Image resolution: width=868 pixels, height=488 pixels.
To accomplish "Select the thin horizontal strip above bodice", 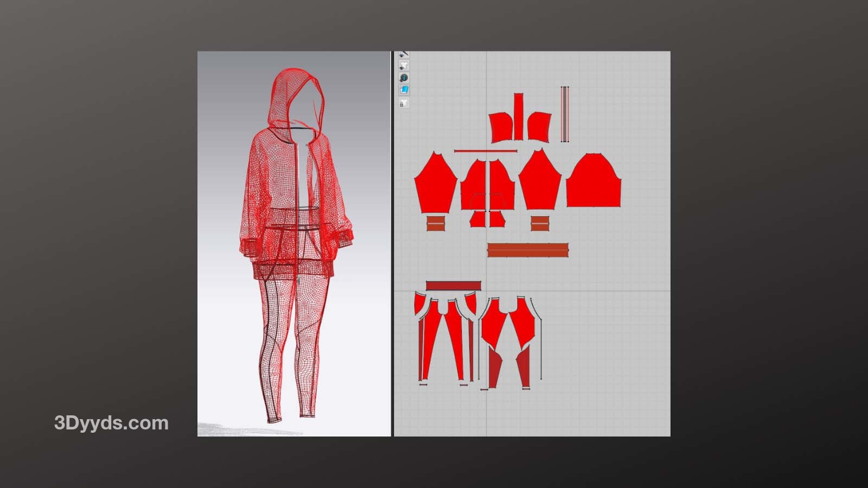I will tap(485, 151).
